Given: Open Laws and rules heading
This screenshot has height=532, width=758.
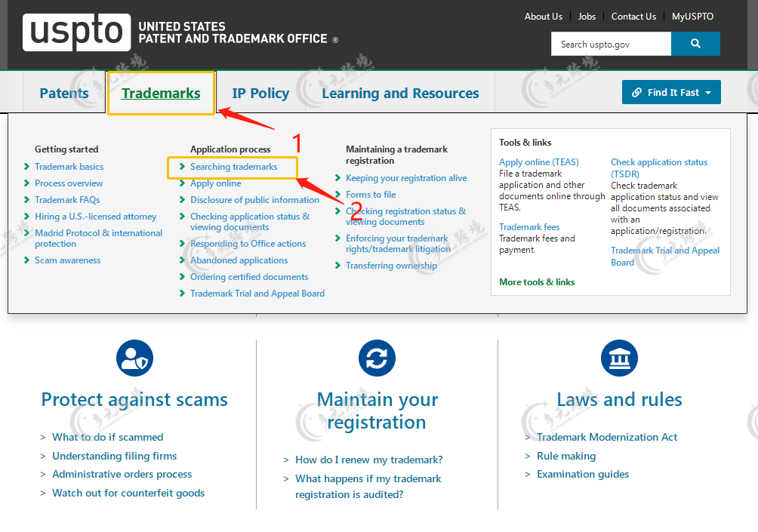Looking at the screenshot, I should [x=619, y=400].
